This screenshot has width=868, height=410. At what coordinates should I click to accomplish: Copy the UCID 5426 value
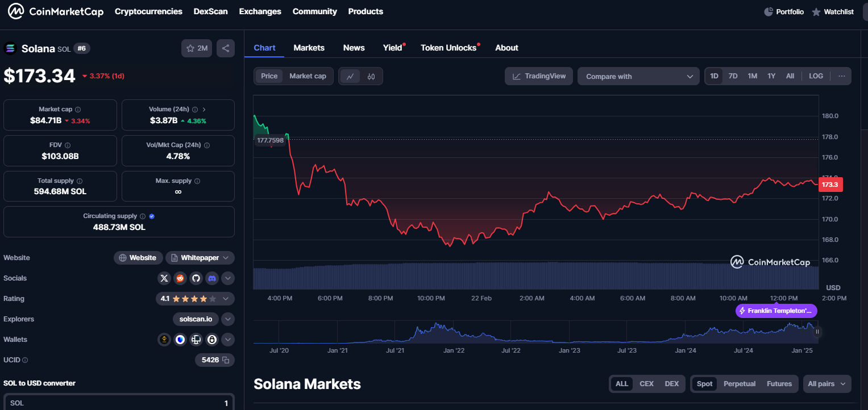tap(226, 360)
